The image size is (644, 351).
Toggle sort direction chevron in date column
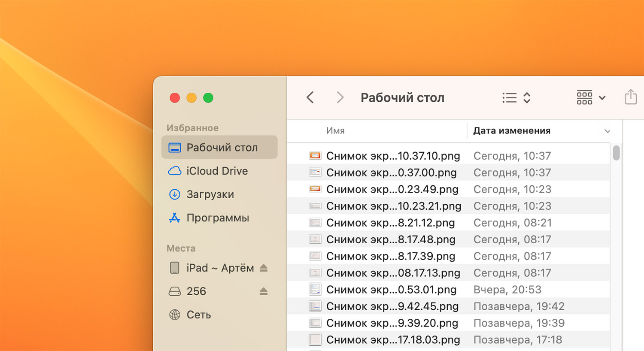point(607,131)
